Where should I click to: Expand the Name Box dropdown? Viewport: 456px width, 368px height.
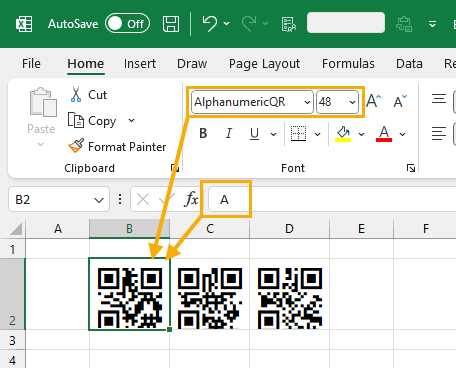(99, 200)
